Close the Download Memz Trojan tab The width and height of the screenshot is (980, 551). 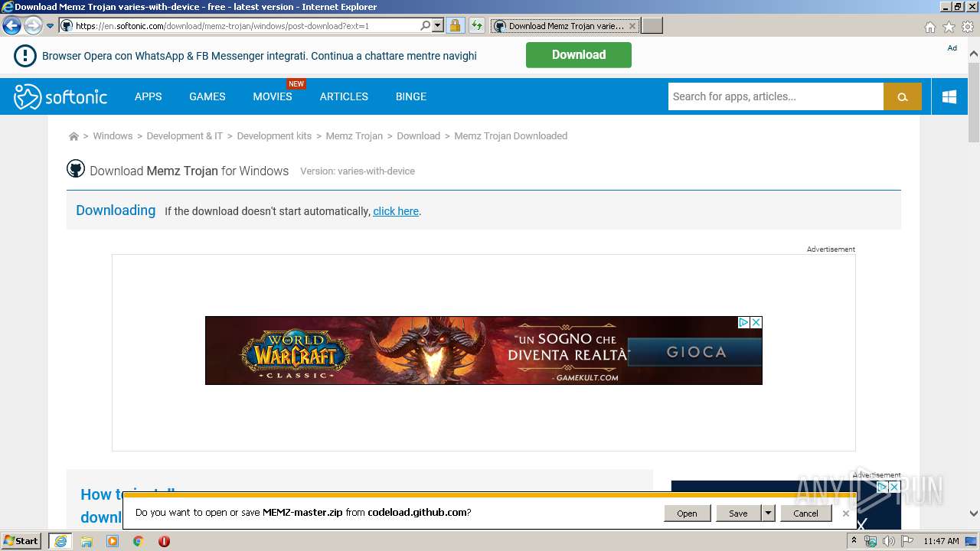(x=632, y=25)
